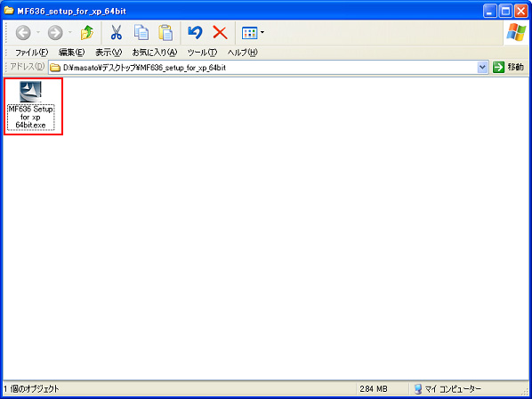
Task: Open the address bar dropdown list
Action: click(x=482, y=67)
